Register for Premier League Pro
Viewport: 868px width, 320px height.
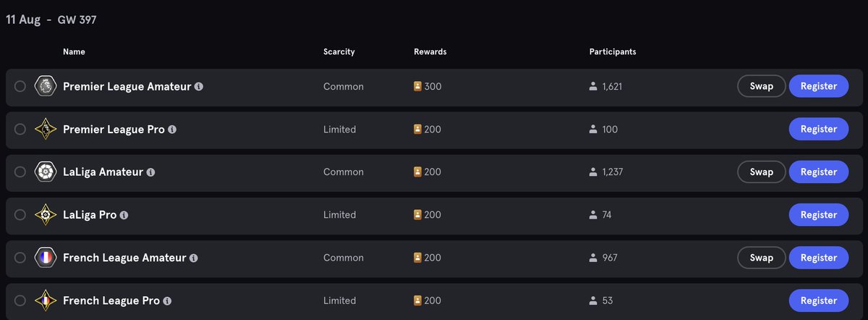(x=819, y=130)
